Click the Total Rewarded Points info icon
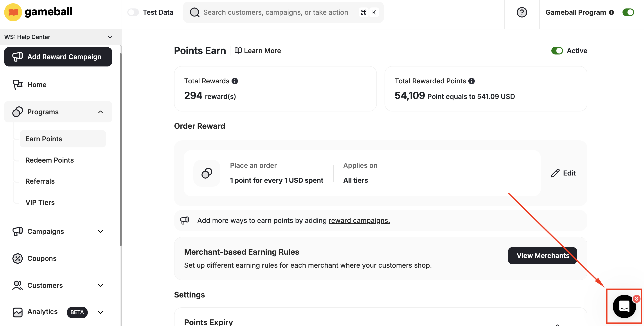644x326 pixels. pyautogui.click(x=471, y=81)
